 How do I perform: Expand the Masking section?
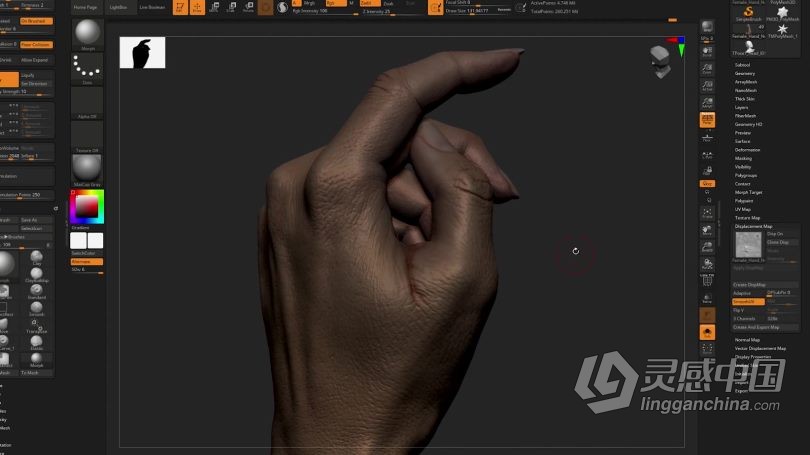tap(743, 159)
